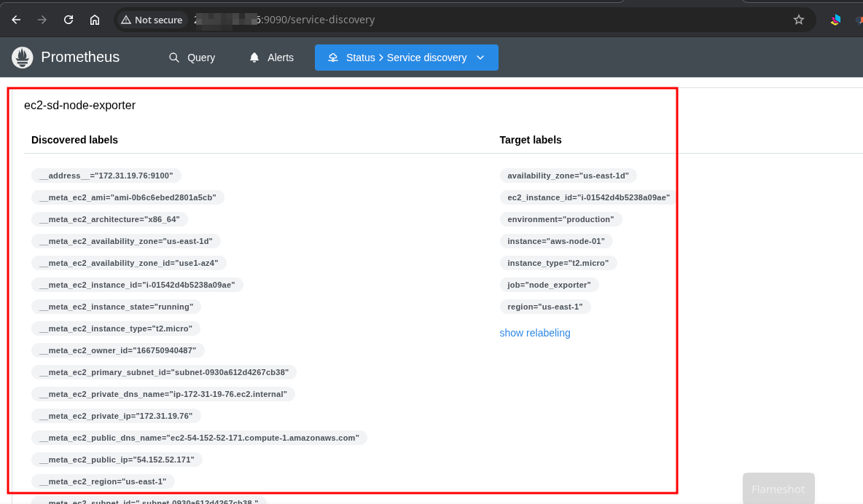Click the browser back navigation arrow

[x=15, y=20]
